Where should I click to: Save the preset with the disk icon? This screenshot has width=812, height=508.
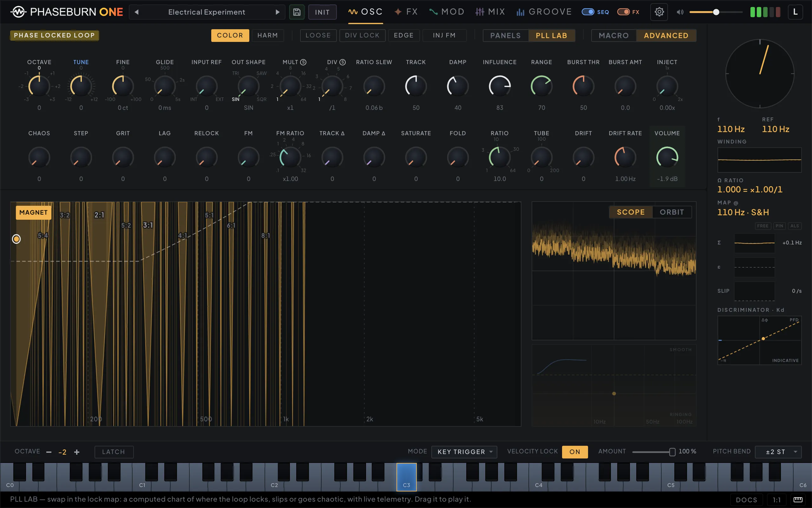coord(297,12)
